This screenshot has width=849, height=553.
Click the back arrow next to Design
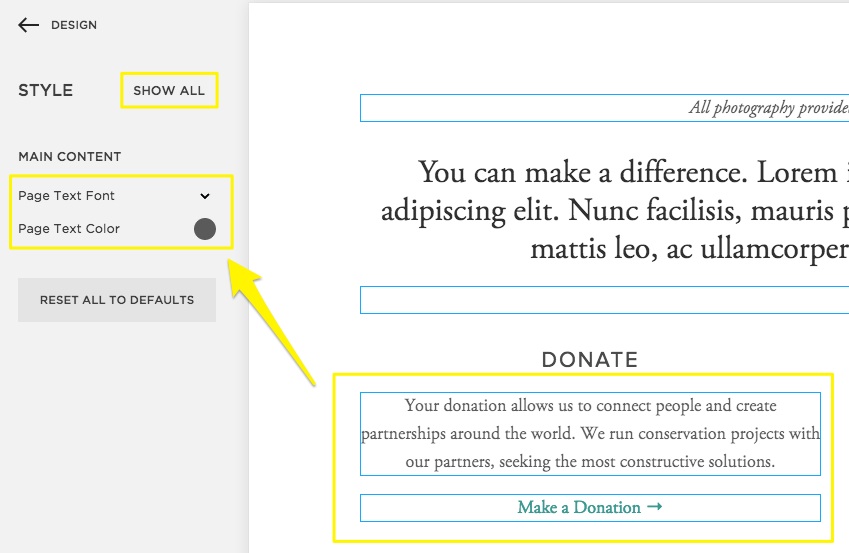(28, 25)
